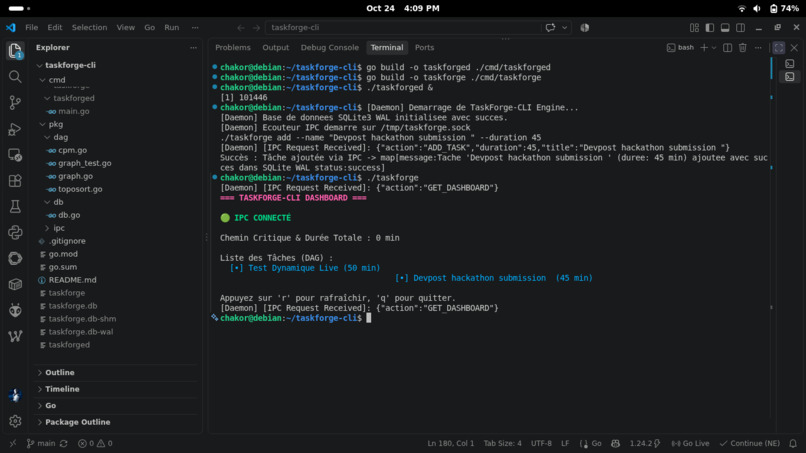Click Tab Size: 4 indicator
The image size is (806, 453).
[x=502, y=443]
